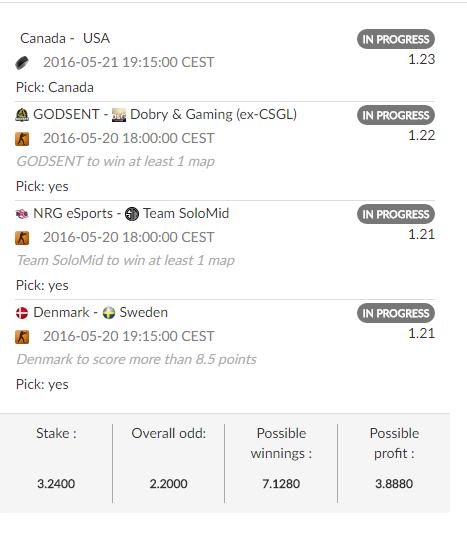Click the Dobry & Gaming team logo
Image resolution: width=467 pixels, height=541 pixels.
coord(119,115)
